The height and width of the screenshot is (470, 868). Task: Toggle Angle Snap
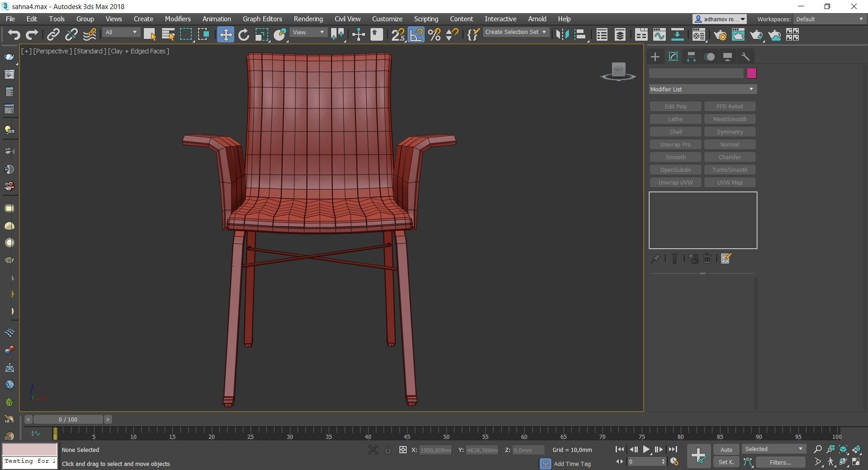pyautogui.click(x=416, y=34)
